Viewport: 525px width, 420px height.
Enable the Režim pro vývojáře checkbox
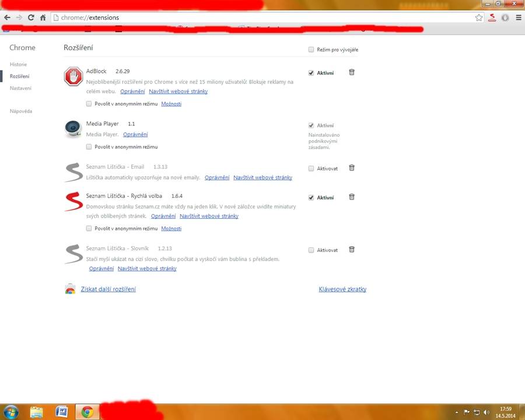click(x=311, y=50)
